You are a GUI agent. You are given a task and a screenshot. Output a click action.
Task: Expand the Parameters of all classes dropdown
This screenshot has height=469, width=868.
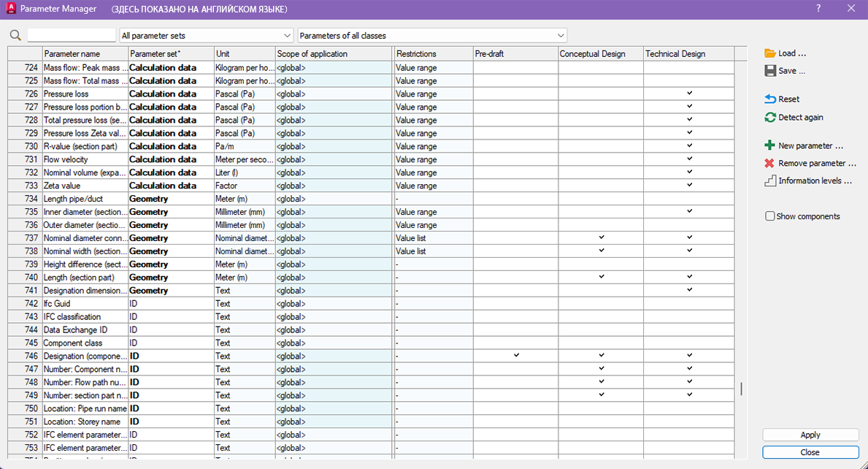point(432,36)
